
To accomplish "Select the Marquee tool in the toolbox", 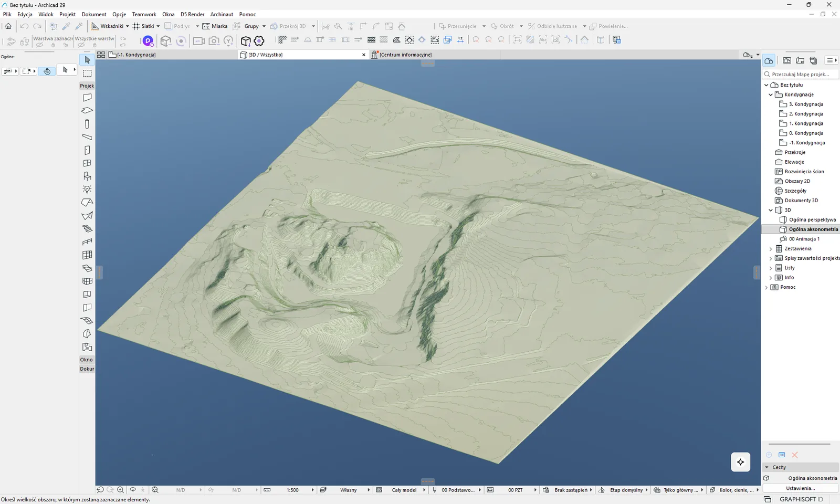I will 87,73.
